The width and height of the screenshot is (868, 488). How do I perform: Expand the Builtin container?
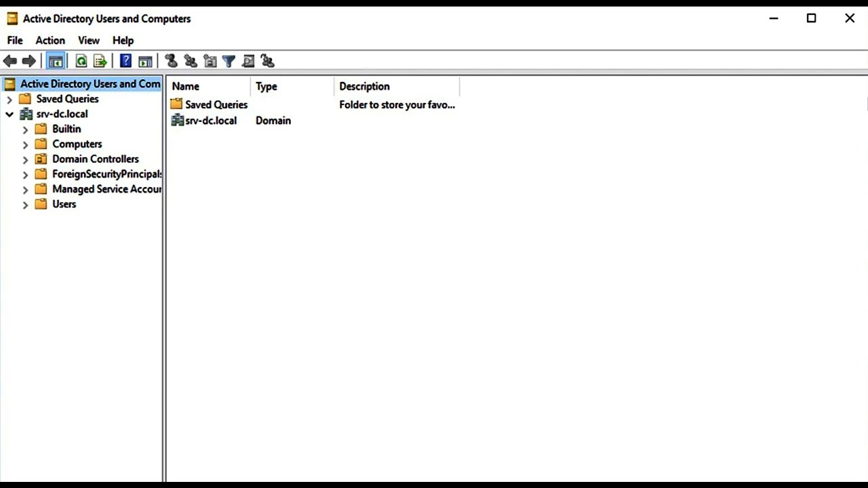[25, 129]
